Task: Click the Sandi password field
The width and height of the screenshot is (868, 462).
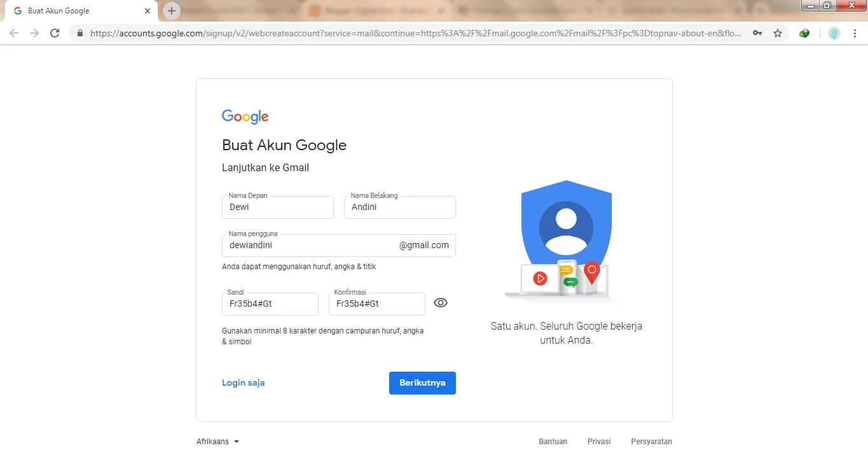Action: coord(270,304)
